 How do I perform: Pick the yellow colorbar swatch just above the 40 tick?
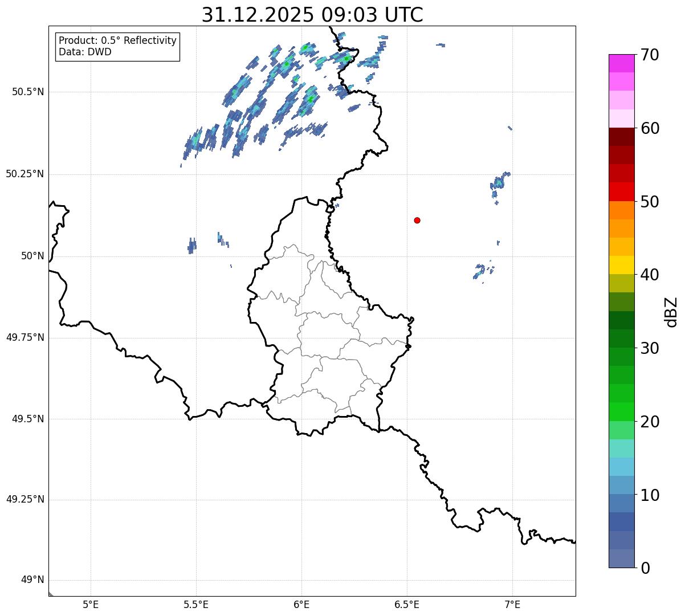(621, 266)
